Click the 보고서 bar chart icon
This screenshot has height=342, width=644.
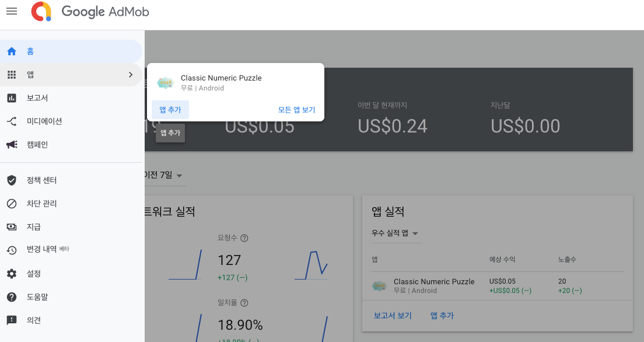pos(12,98)
